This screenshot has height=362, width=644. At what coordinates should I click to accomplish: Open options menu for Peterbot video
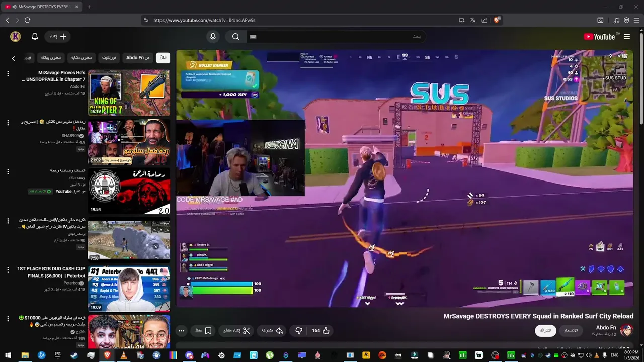[8, 269]
